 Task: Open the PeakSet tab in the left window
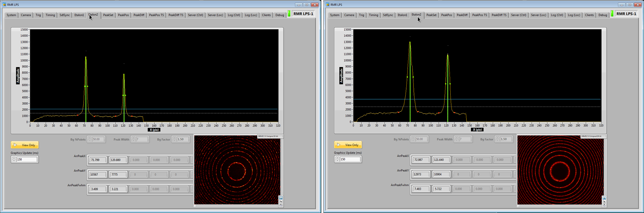[108, 15]
